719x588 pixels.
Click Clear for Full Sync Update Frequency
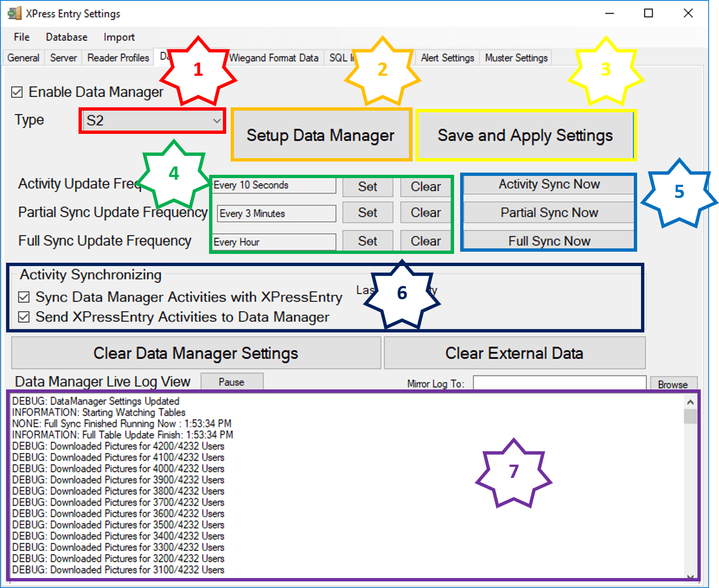point(425,241)
